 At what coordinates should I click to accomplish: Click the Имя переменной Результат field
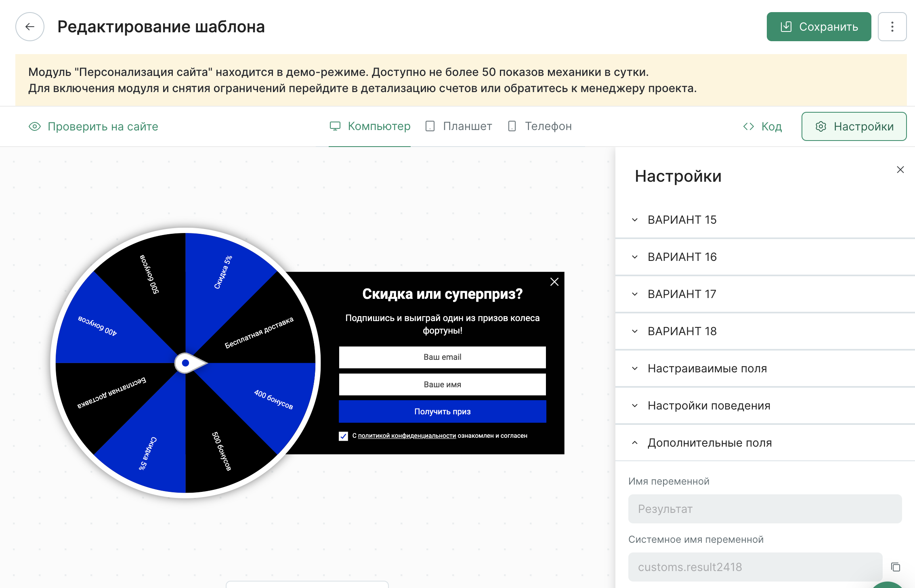point(765,509)
